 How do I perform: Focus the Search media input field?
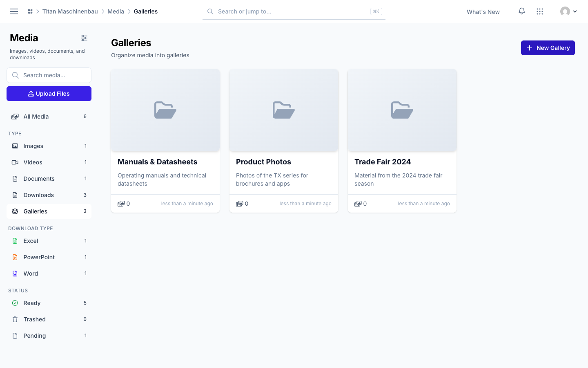click(x=49, y=75)
